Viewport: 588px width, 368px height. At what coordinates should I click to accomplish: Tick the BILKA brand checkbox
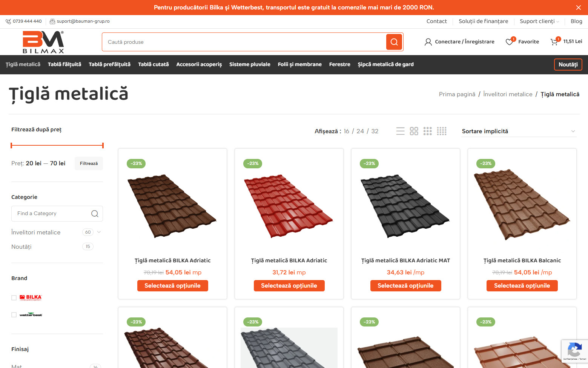tap(14, 298)
